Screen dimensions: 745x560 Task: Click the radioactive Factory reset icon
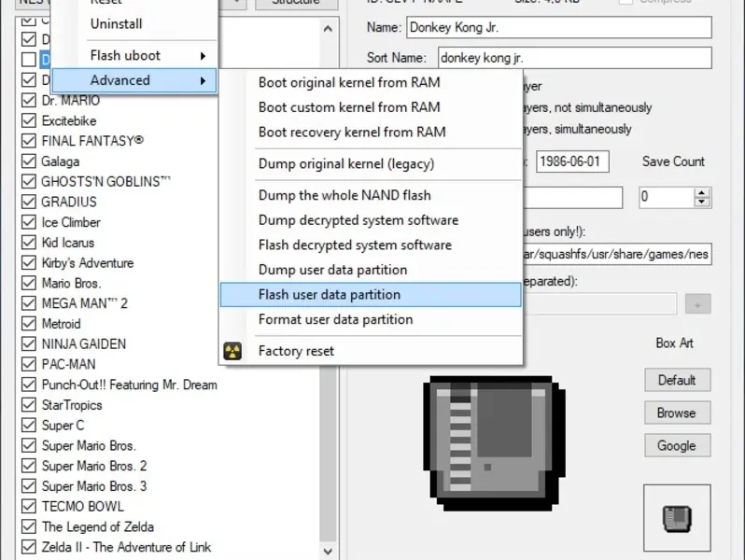232,351
